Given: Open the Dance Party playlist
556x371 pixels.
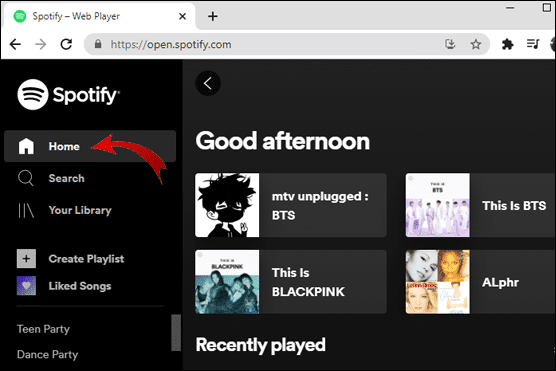Looking at the screenshot, I should click(x=48, y=355).
